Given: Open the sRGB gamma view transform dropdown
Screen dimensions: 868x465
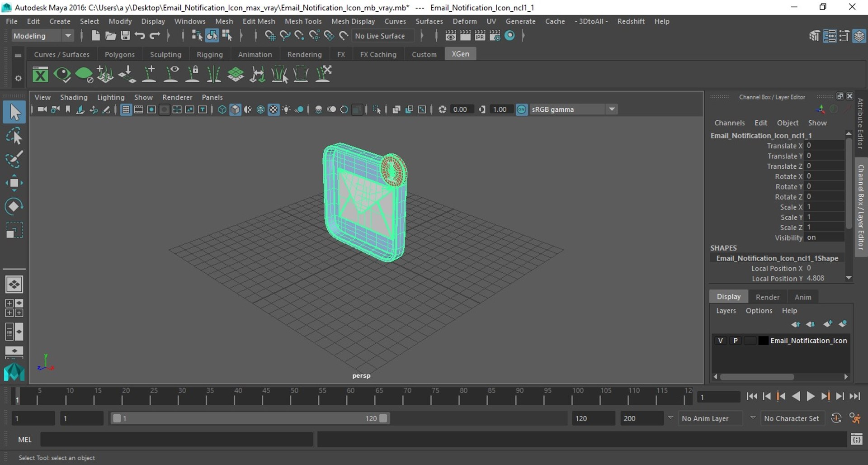Looking at the screenshot, I should pyautogui.click(x=573, y=109).
